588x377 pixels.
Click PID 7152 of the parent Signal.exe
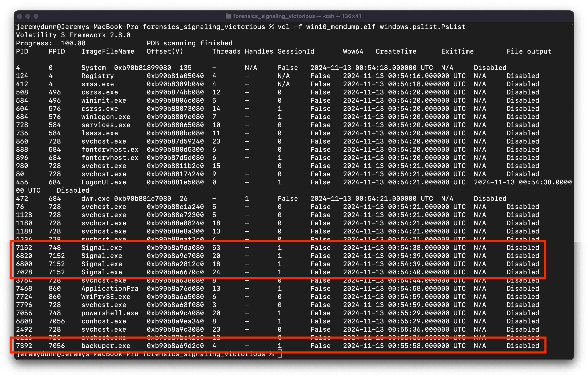24,248
